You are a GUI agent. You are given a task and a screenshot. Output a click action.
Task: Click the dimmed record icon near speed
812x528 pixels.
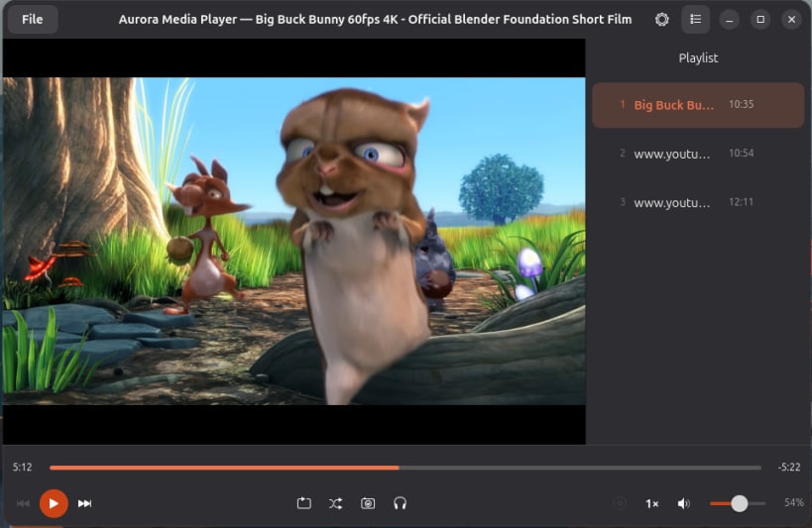620,503
